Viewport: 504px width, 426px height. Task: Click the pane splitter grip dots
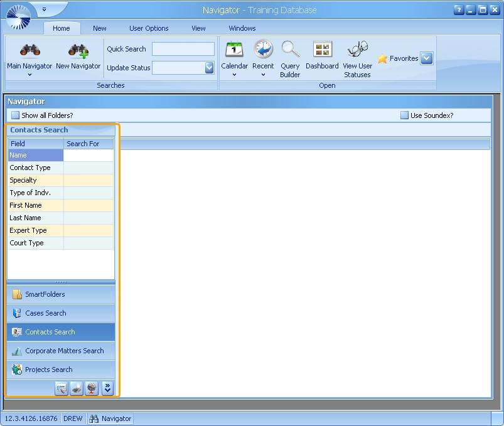61,282
